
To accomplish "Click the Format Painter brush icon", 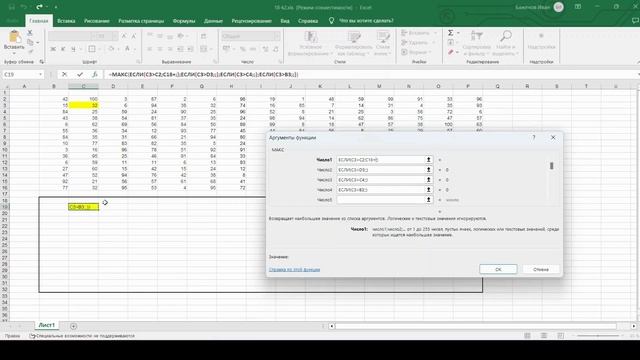I will (30, 51).
